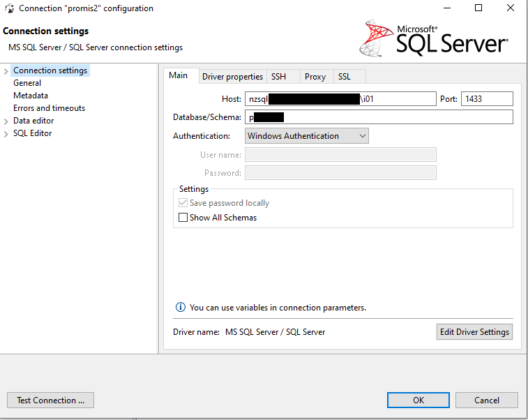Viewport: 528px width, 420px height.
Task: Open Errors and timeouts settings page
Action: coord(49,108)
